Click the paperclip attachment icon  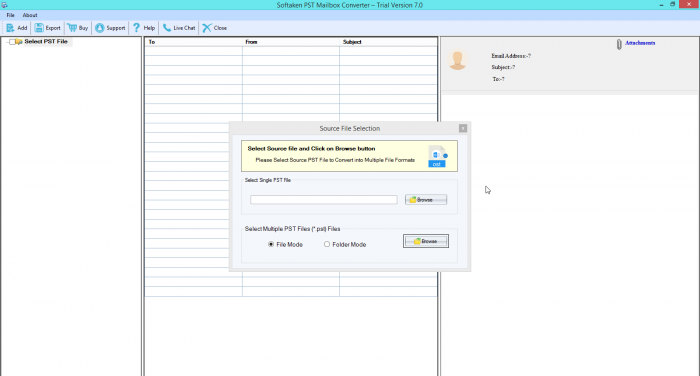[619, 44]
